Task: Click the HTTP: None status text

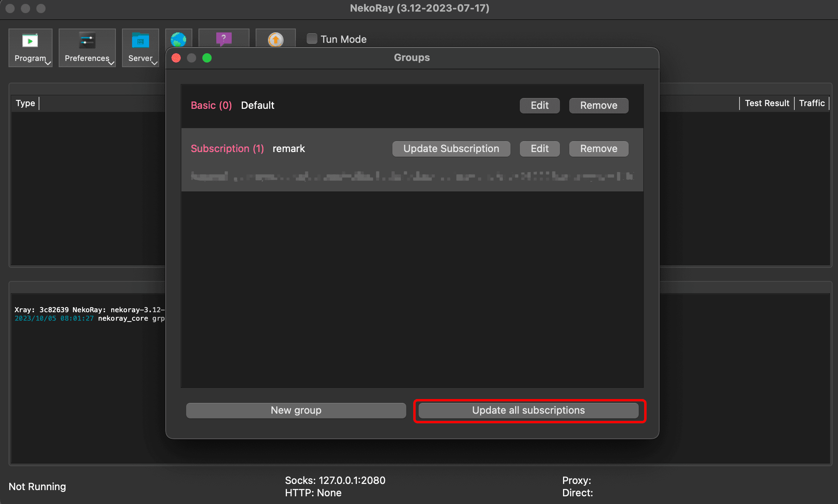Action: coord(313,493)
